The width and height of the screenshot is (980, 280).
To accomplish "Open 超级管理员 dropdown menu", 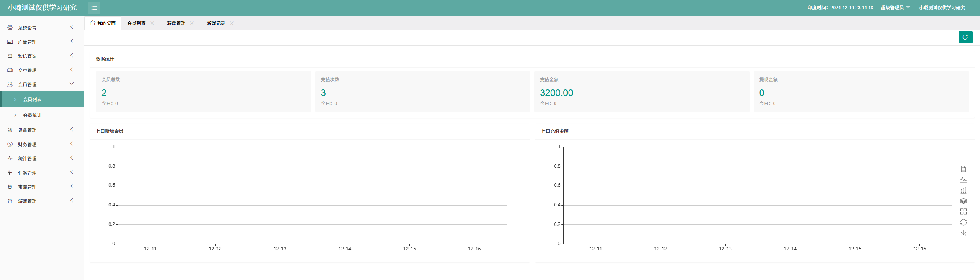I will (895, 8).
